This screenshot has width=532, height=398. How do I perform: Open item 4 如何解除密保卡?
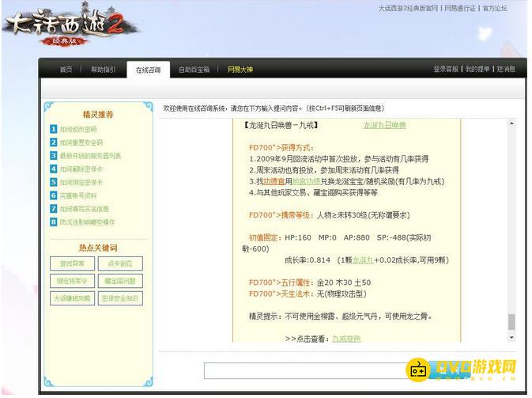(x=81, y=169)
